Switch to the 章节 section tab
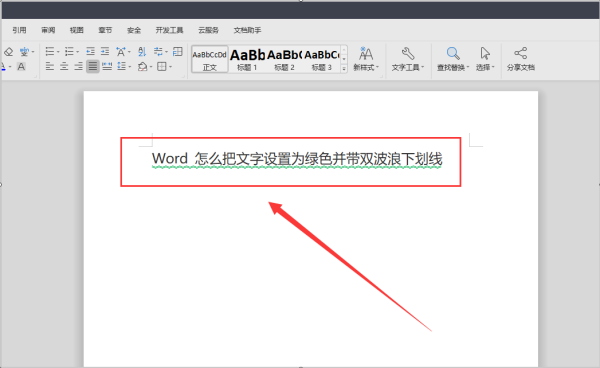This screenshot has height=368, width=600. pos(105,30)
